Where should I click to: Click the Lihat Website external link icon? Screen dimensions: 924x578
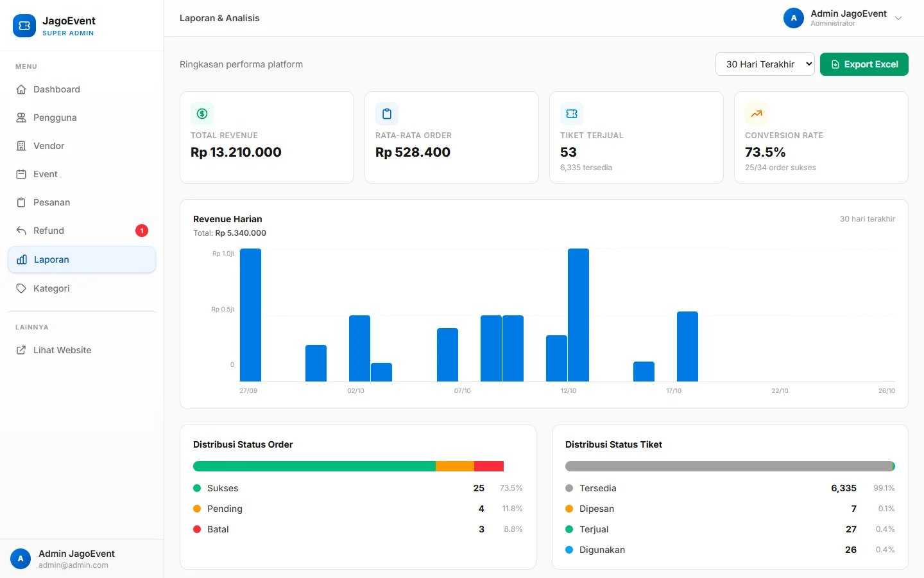point(21,350)
